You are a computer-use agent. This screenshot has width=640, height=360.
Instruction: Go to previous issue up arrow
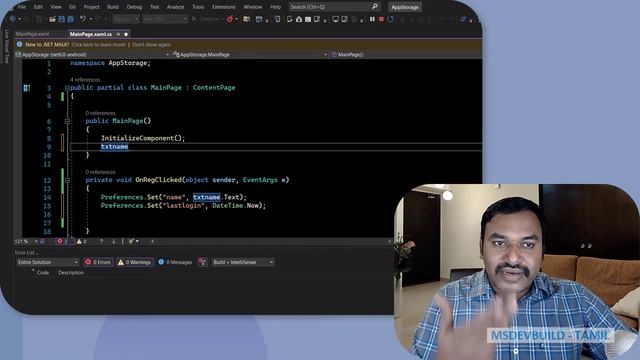point(101,241)
